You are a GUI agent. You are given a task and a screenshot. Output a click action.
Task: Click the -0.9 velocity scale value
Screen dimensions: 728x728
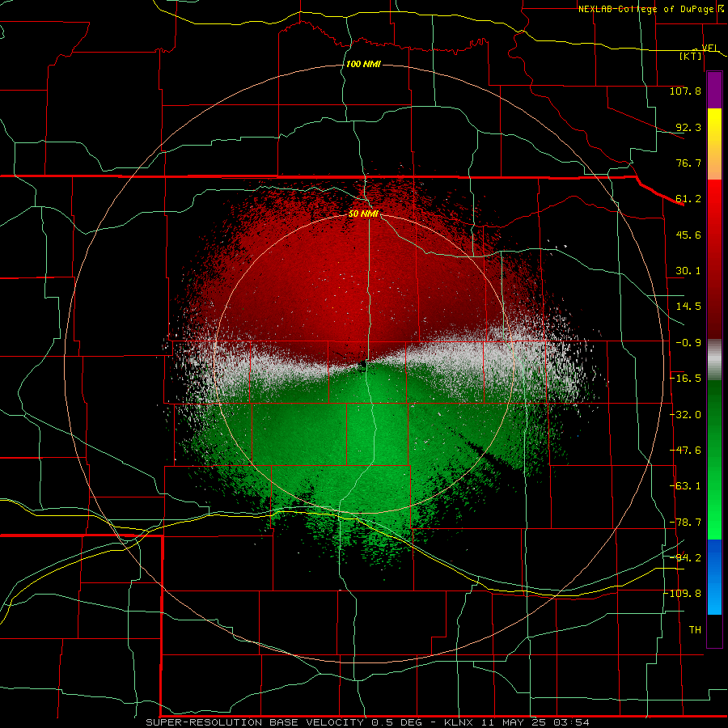coord(688,343)
